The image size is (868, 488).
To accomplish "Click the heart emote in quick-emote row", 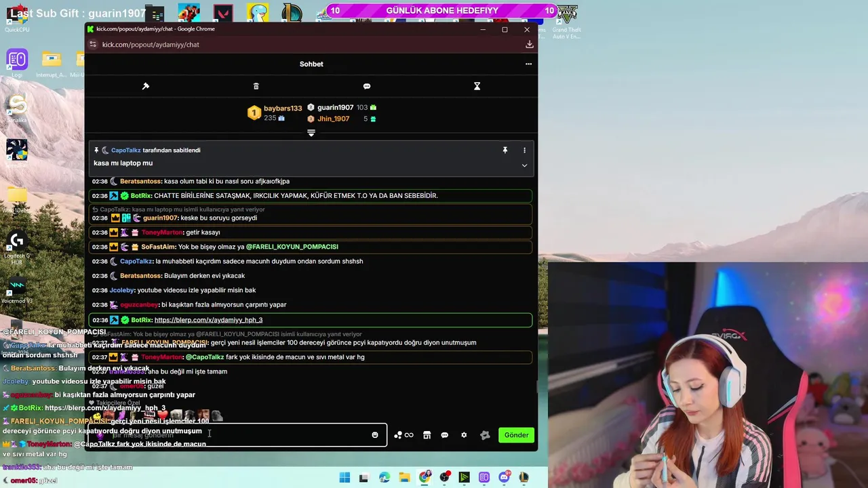I will [162, 415].
